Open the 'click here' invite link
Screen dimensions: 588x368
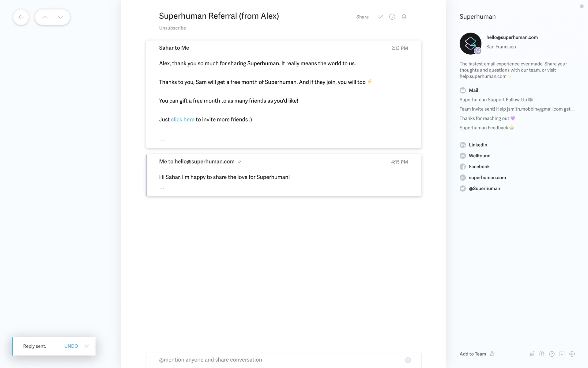183,119
